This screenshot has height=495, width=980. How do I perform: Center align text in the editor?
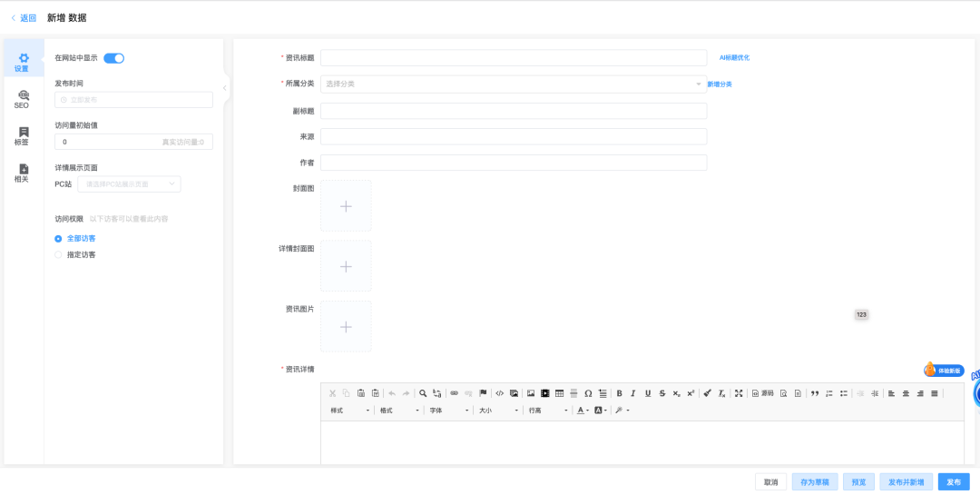906,393
